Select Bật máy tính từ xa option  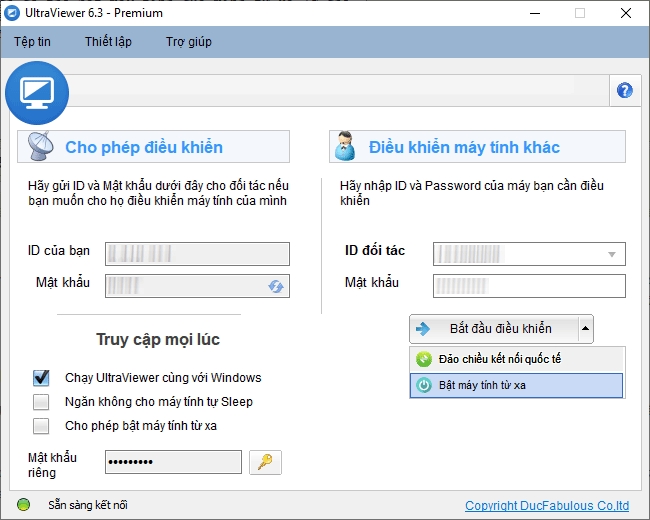click(516, 385)
